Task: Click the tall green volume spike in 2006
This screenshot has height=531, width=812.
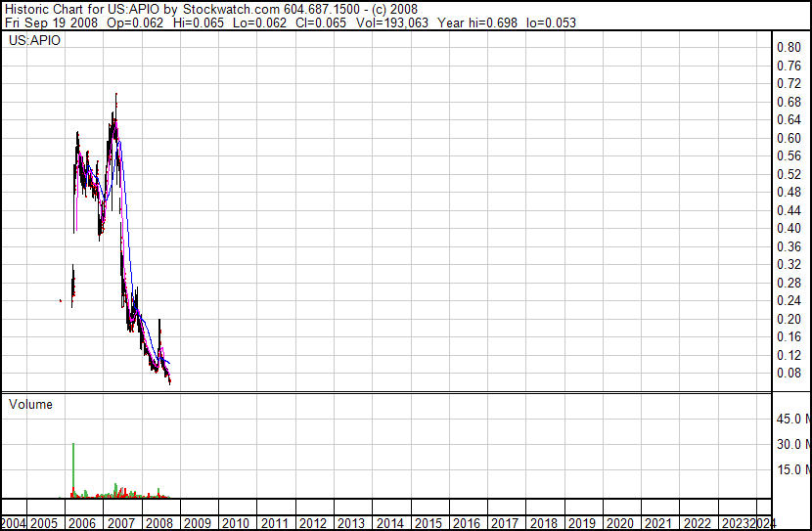Action: [x=73, y=468]
